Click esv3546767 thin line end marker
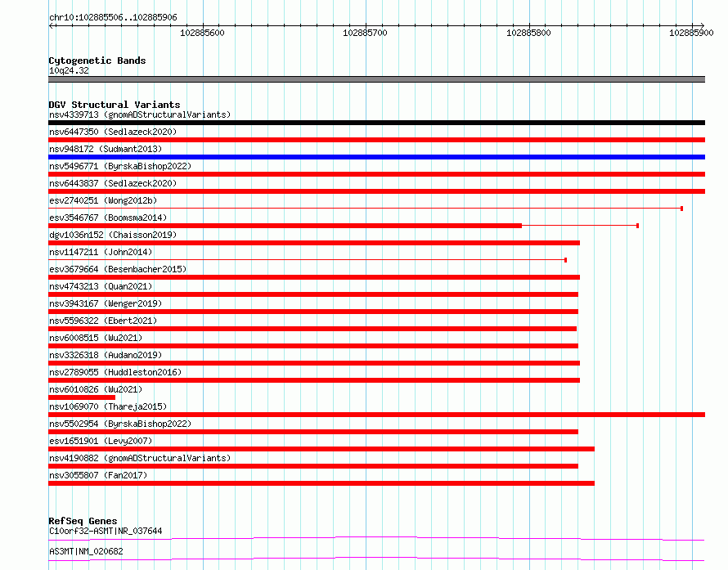This screenshot has width=728, height=570. pos(637,226)
